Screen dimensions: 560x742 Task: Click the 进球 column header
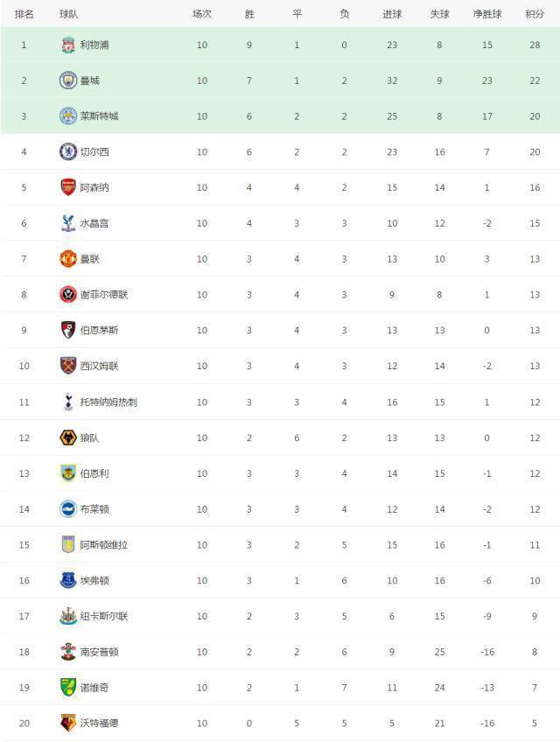(x=392, y=14)
